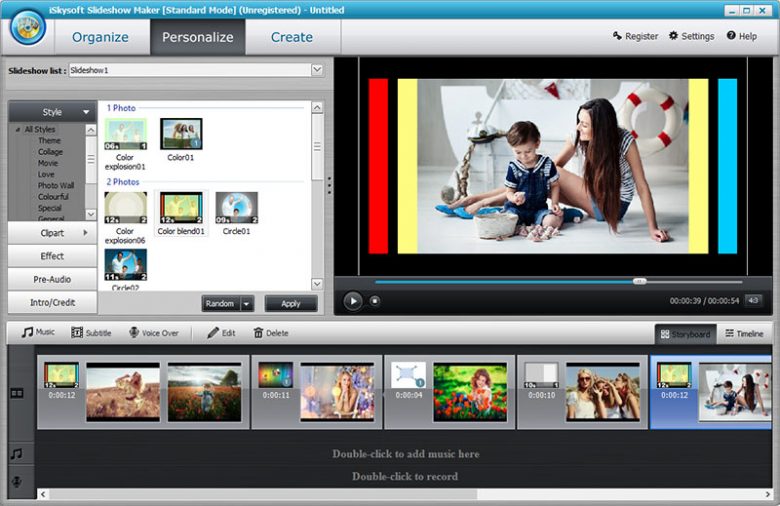Click the Music note toolbar icon
This screenshot has width=780, height=506.
[x=28, y=333]
